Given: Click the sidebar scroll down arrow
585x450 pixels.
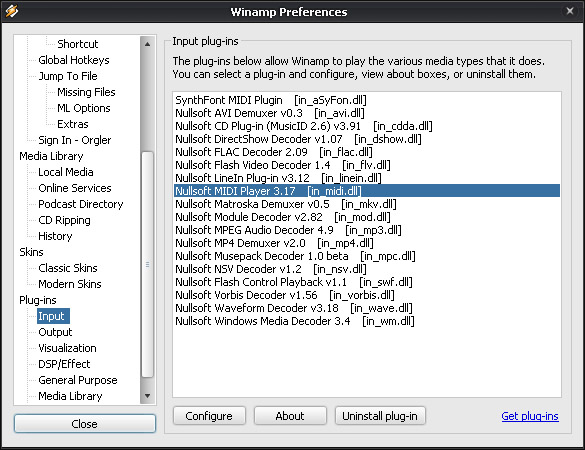Looking at the screenshot, I should 147,396.
